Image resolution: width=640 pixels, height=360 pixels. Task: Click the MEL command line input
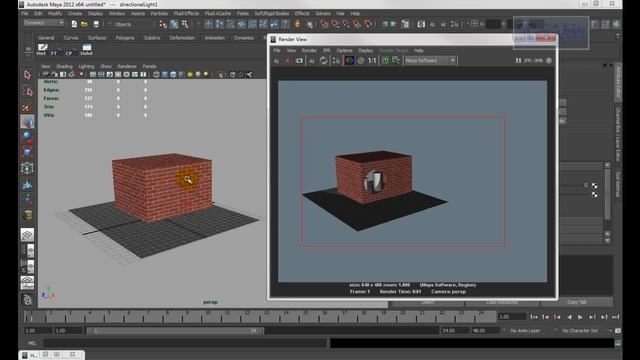point(184,343)
